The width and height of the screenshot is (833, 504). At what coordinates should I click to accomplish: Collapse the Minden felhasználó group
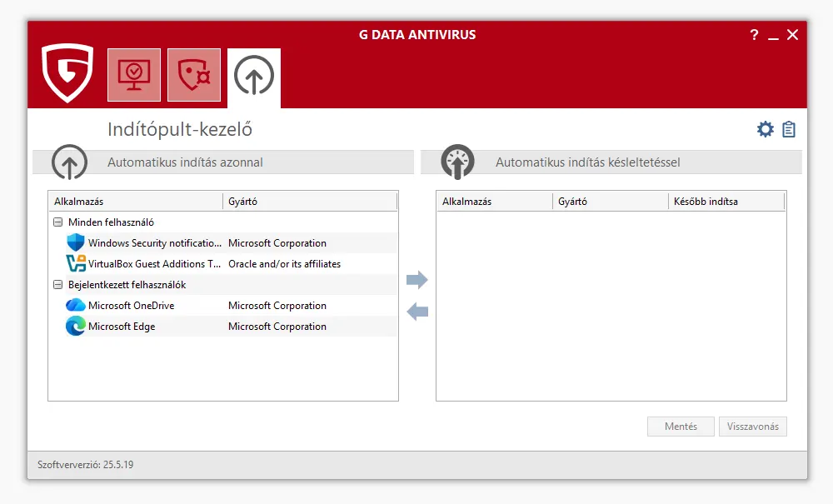[58, 222]
